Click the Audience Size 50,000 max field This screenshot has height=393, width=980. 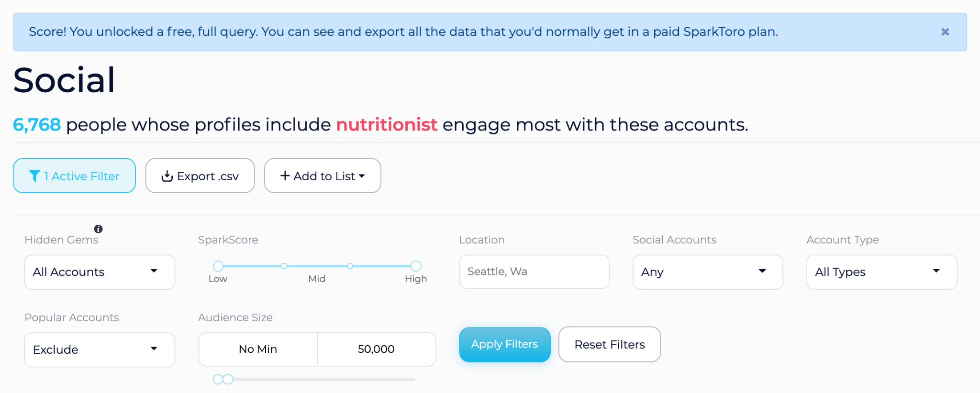coord(376,349)
